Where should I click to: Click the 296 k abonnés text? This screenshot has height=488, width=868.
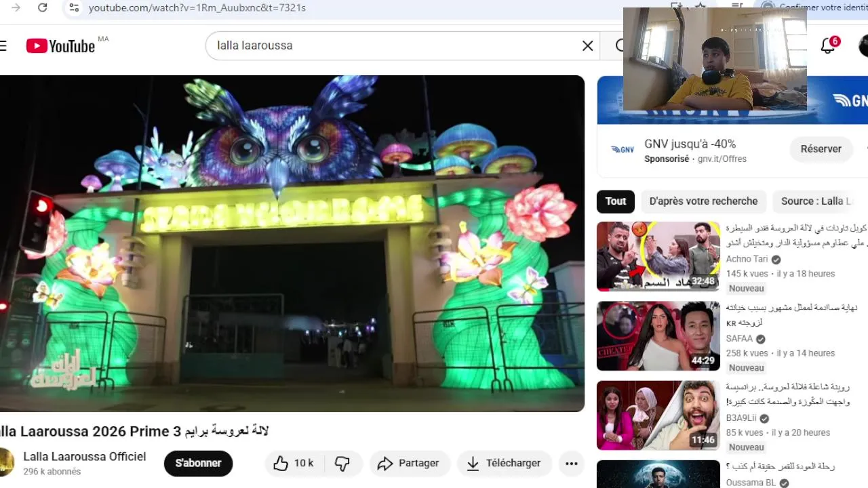(52, 472)
